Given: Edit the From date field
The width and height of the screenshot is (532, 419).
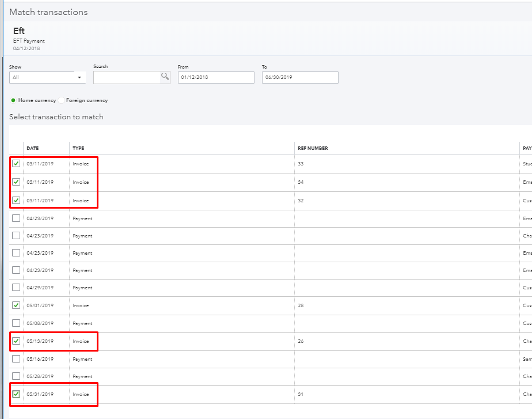Looking at the screenshot, I should coord(215,77).
